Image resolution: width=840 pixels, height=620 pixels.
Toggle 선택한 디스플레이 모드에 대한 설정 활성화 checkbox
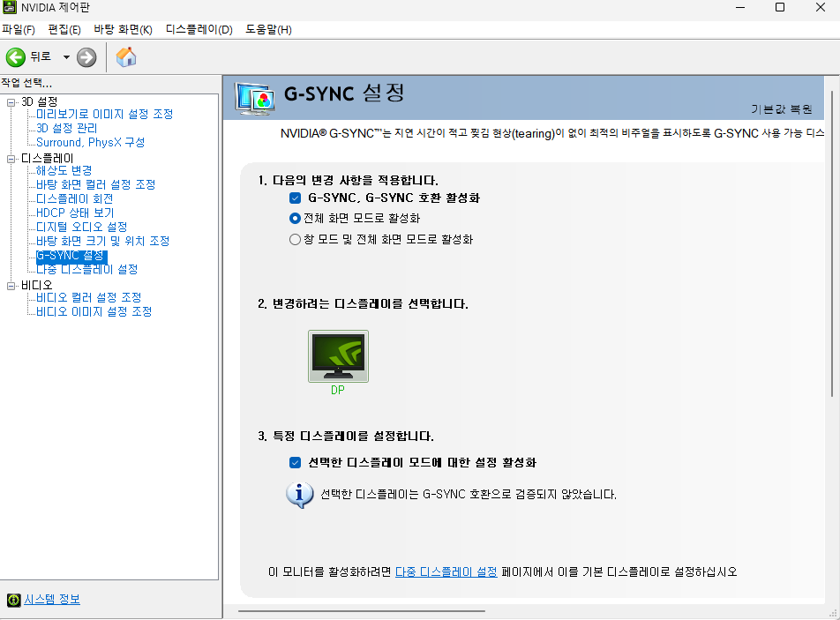(x=296, y=463)
